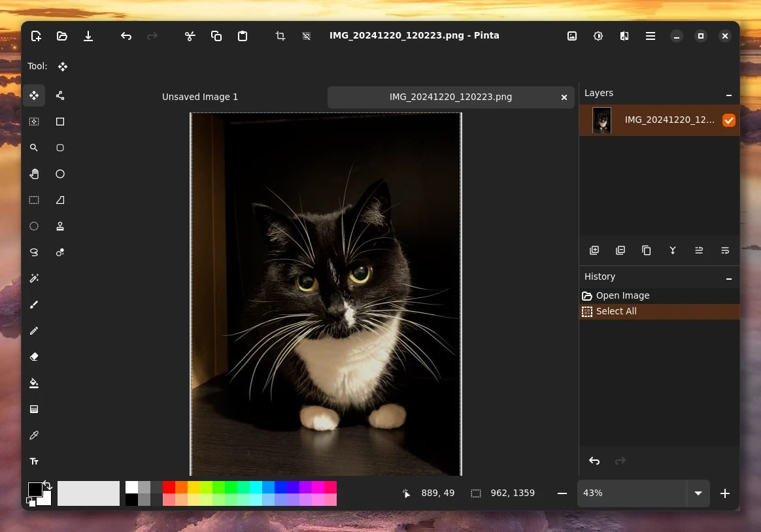761x532 pixels.
Task: Close the IMG_20241220_120223.png tab
Action: (x=564, y=97)
